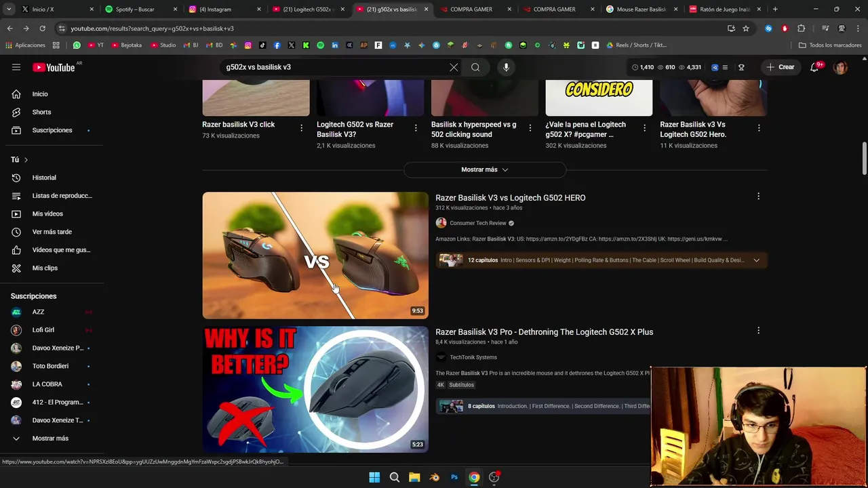This screenshot has width=868, height=488.
Task: Open the Why Is It Better thumbnail
Action: pyautogui.click(x=315, y=390)
